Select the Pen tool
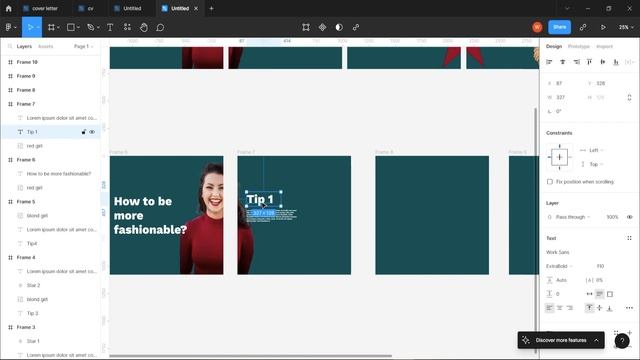The height and width of the screenshot is (360, 640). [x=91, y=27]
